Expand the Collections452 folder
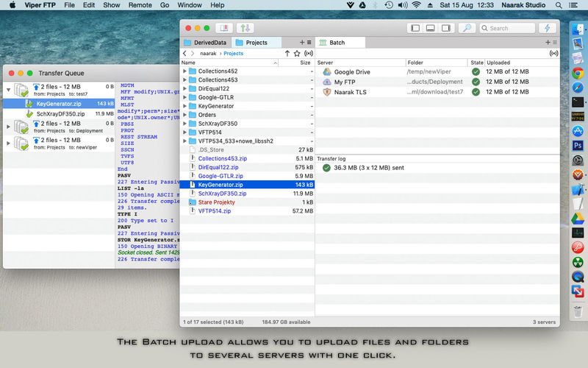This screenshot has height=368, width=588. tap(185, 72)
